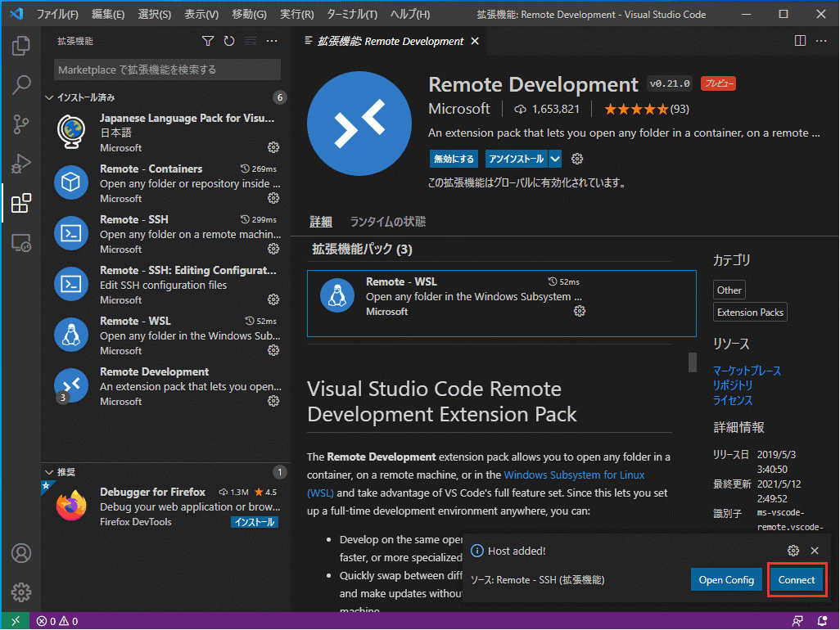The image size is (840, 630).
Task: Click the 無効にする button
Action: [x=454, y=159]
